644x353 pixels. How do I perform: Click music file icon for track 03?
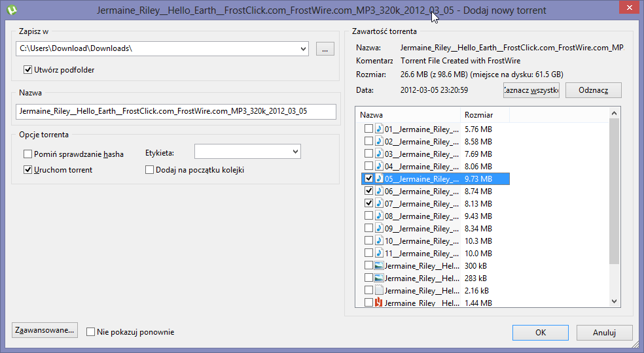[x=379, y=154]
